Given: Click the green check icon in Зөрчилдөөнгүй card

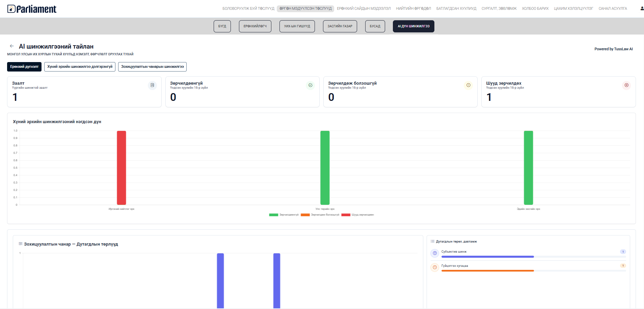Looking at the screenshot, I should click(310, 85).
